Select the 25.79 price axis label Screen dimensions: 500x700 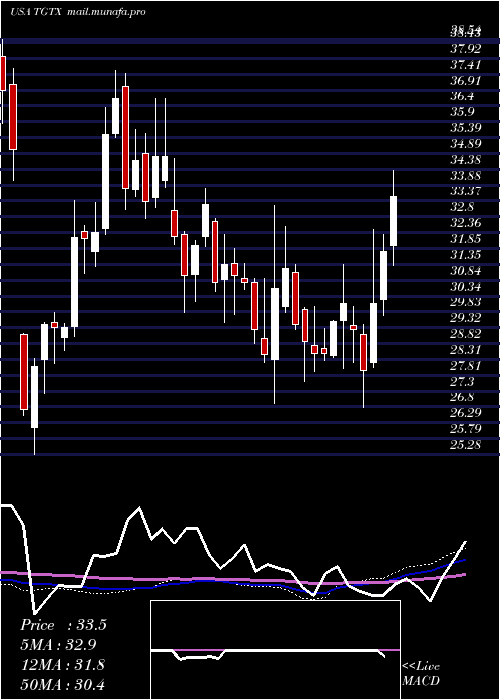466,429
